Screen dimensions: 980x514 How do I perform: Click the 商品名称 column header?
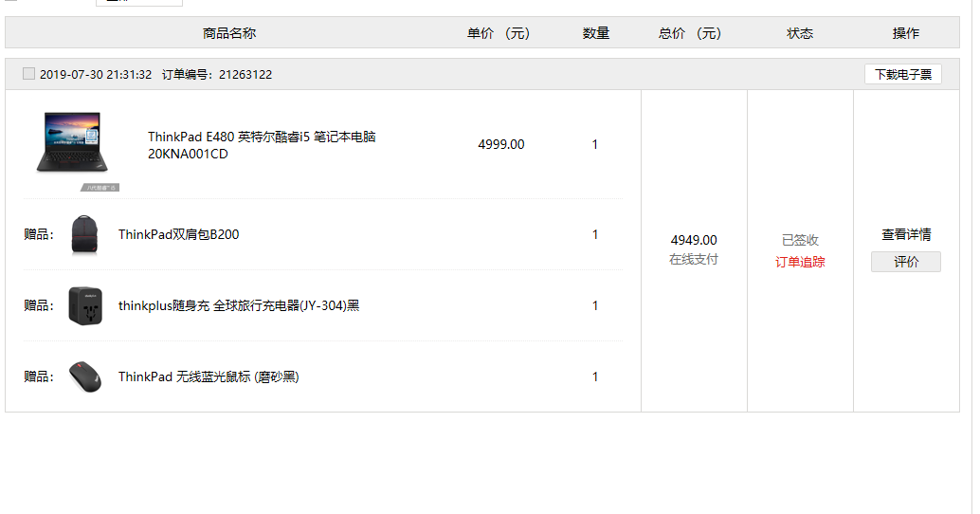coord(229,33)
